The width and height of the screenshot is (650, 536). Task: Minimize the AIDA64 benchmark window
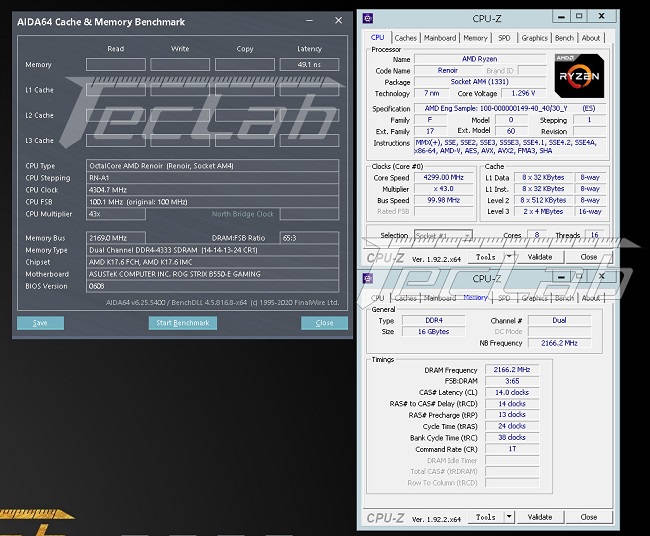309,21
